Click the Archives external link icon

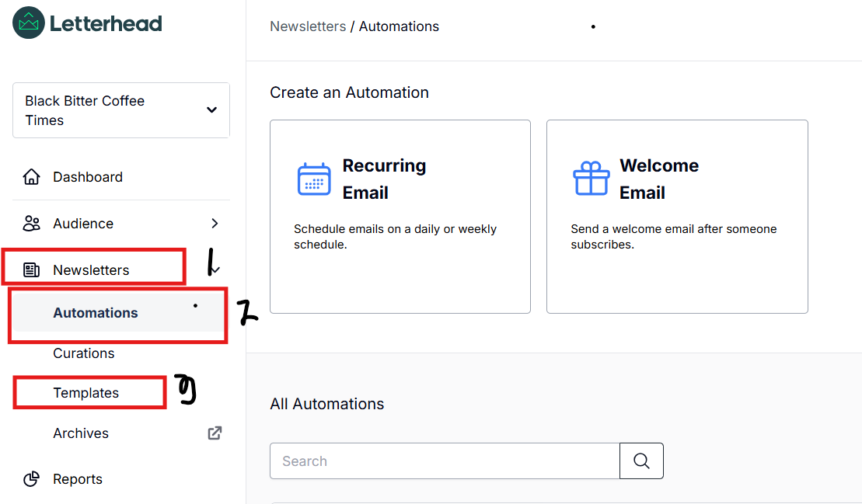point(215,433)
